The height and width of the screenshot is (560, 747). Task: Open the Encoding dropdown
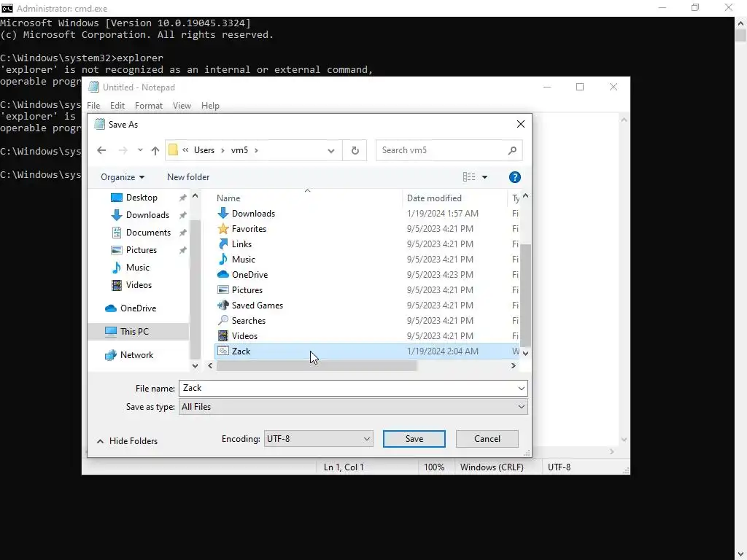tap(318, 438)
